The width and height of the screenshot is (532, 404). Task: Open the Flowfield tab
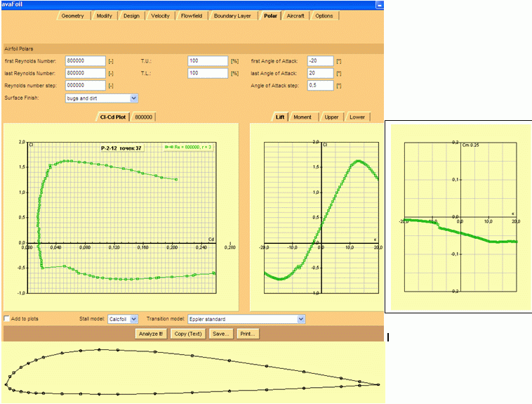[x=192, y=15]
